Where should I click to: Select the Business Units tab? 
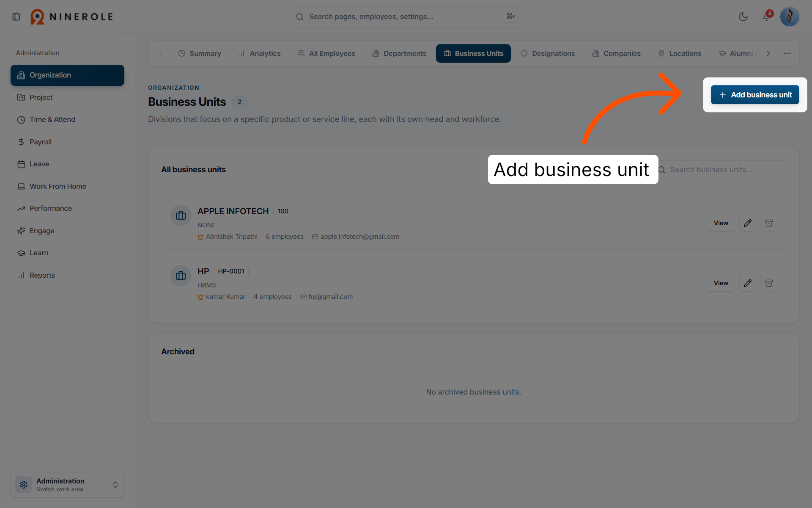pos(473,53)
